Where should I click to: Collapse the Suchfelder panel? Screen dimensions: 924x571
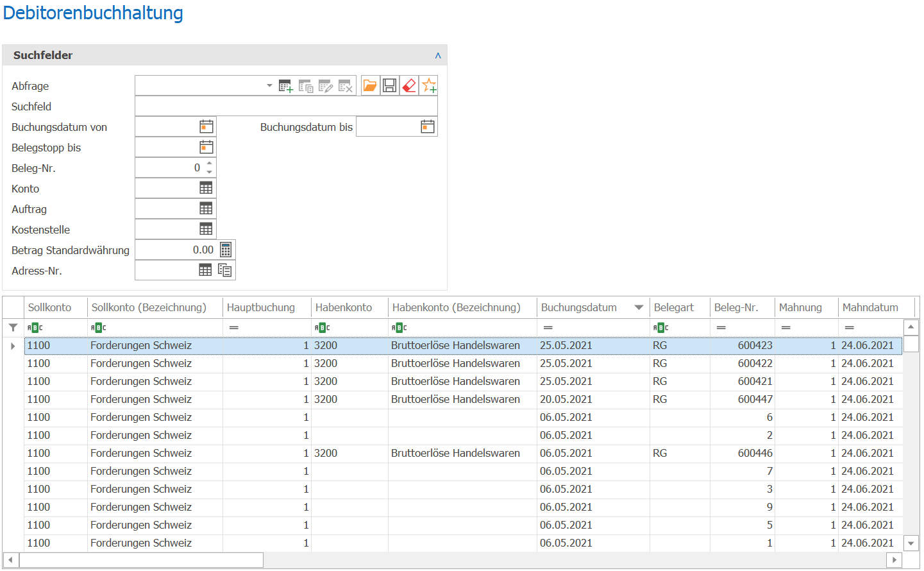438,55
